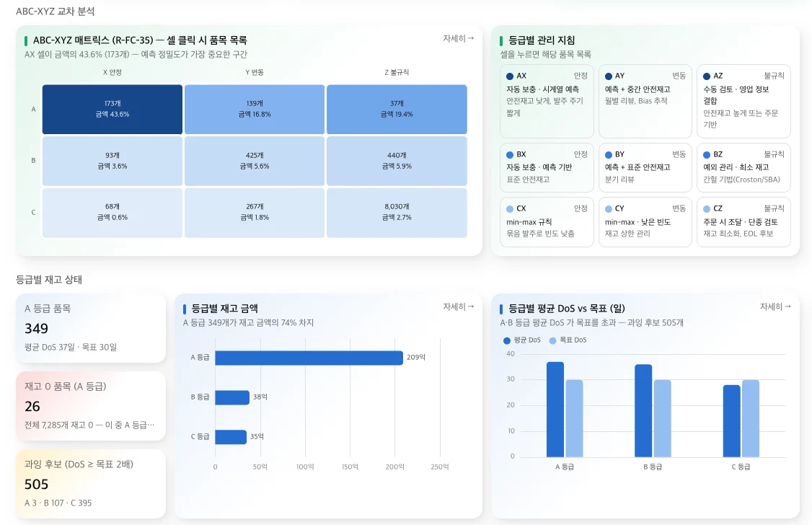Select the matrix cell showing 37개 금액 19.4%
This screenshot has width=812, height=525.
pos(397,109)
